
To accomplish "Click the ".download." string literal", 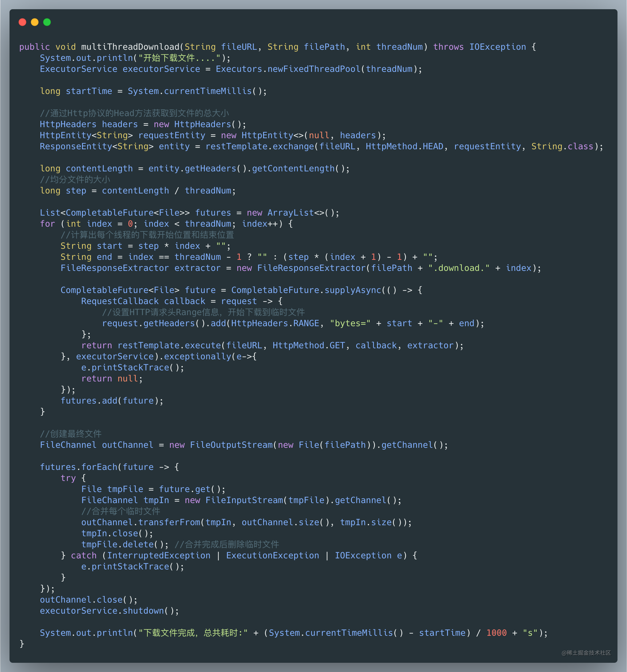I will [x=459, y=268].
